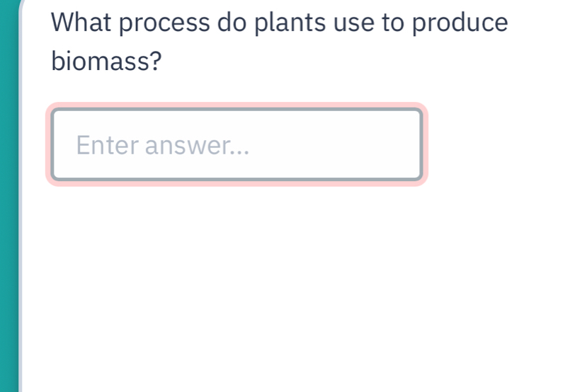Click the grey-blue divider beside the teal strip

(x=21, y=212)
